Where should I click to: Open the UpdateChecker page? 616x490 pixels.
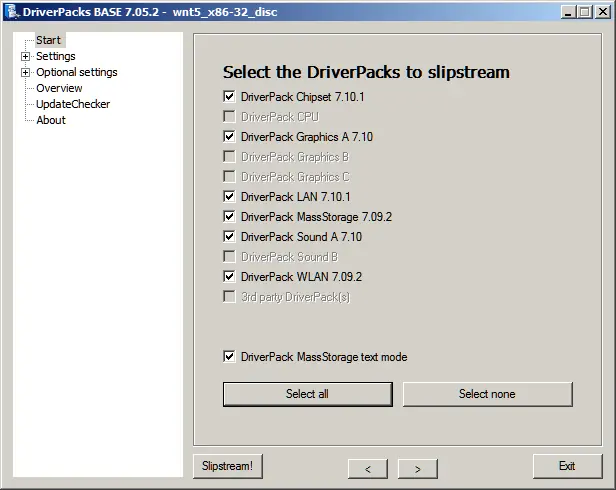click(x=73, y=104)
